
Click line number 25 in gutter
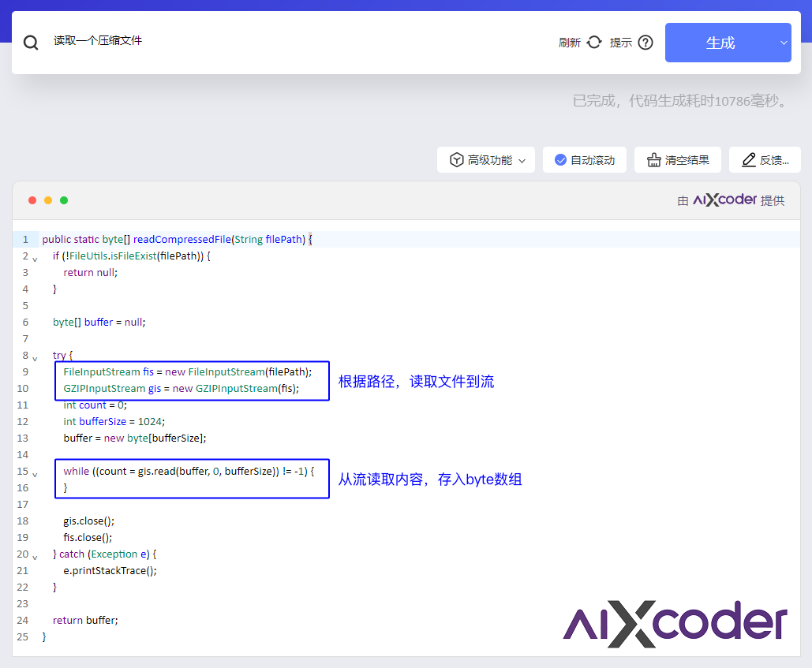coord(22,636)
